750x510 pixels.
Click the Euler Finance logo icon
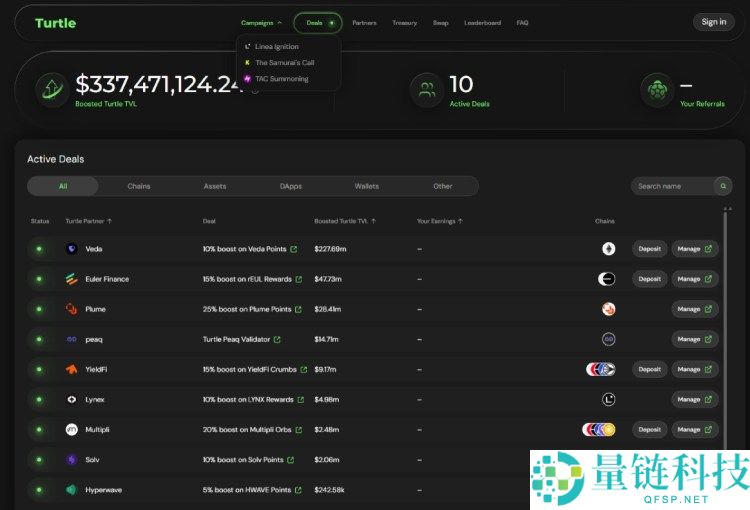tap(71, 279)
